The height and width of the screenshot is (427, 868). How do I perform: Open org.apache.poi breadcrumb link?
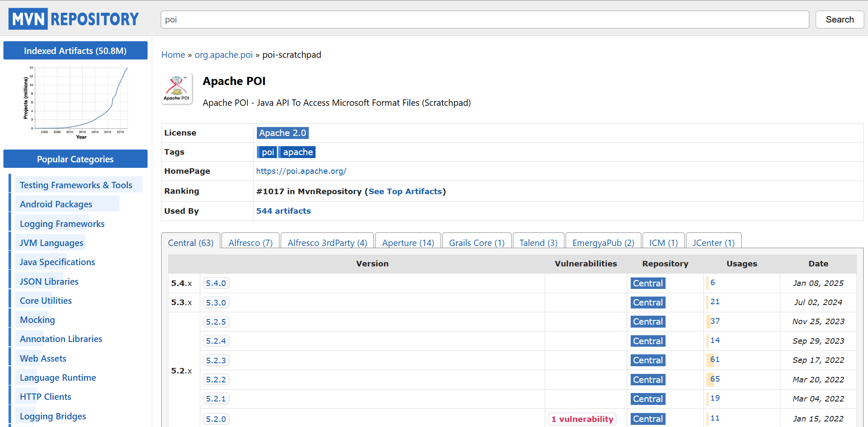224,55
